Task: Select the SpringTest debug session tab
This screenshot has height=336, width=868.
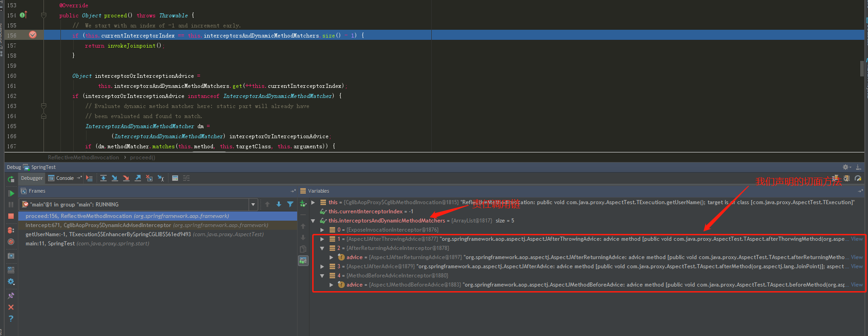Action: tap(40, 167)
